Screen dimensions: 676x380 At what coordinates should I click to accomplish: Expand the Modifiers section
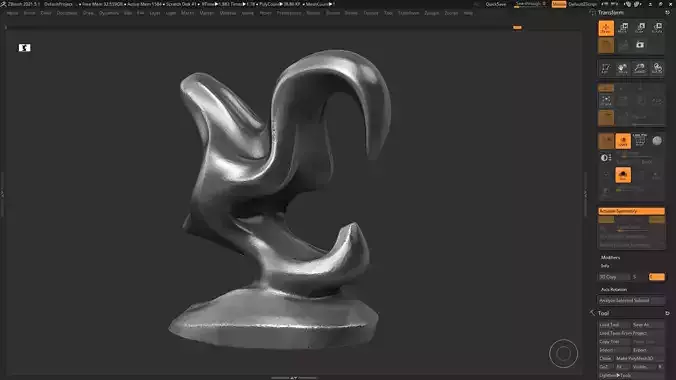(x=610, y=258)
